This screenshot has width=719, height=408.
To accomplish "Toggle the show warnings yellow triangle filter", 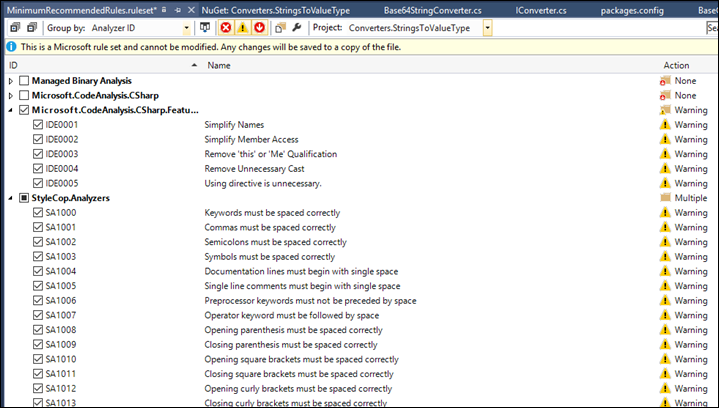I will 242,28.
